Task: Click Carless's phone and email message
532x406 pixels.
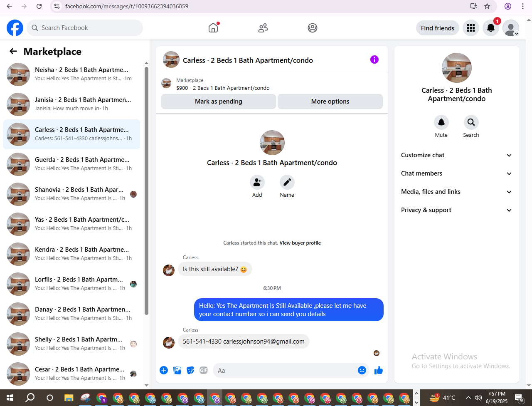Action: 244,342
